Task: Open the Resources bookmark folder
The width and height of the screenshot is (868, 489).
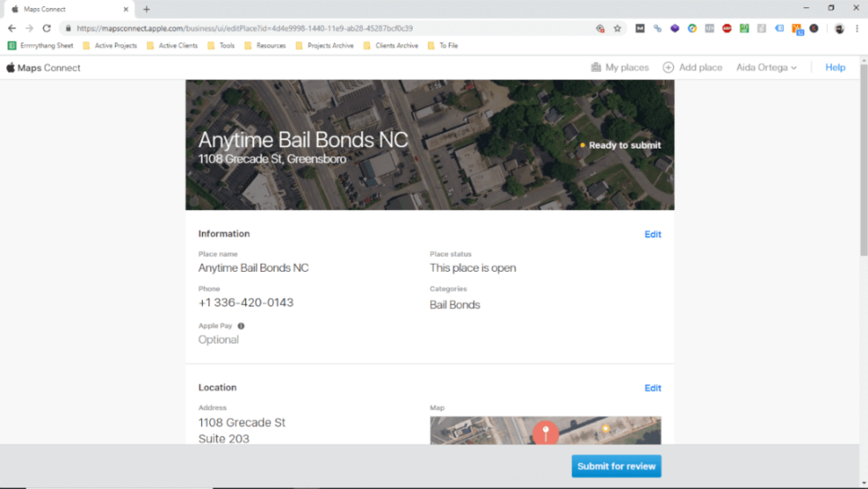Action: [x=265, y=45]
